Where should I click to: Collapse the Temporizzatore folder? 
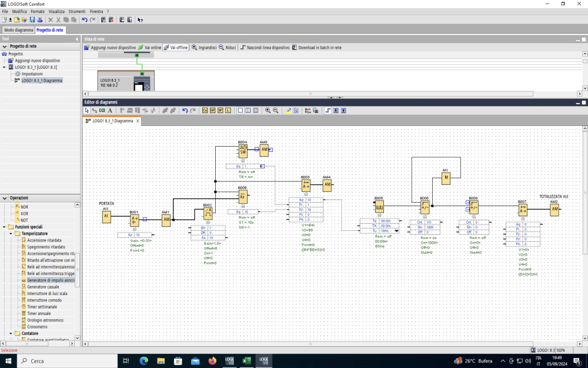[x=11, y=233]
